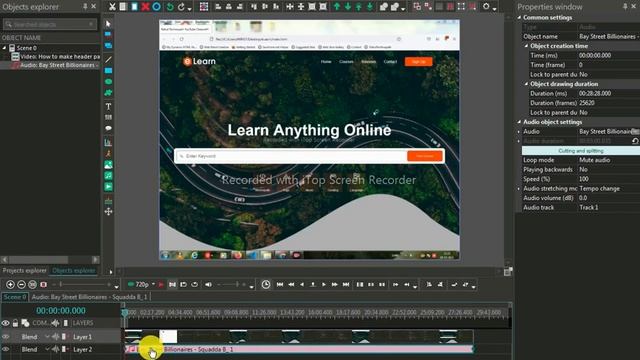640x360 pixels.
Task: Click the speaker volume icon in preview toolbar
Action: point(208,284)
